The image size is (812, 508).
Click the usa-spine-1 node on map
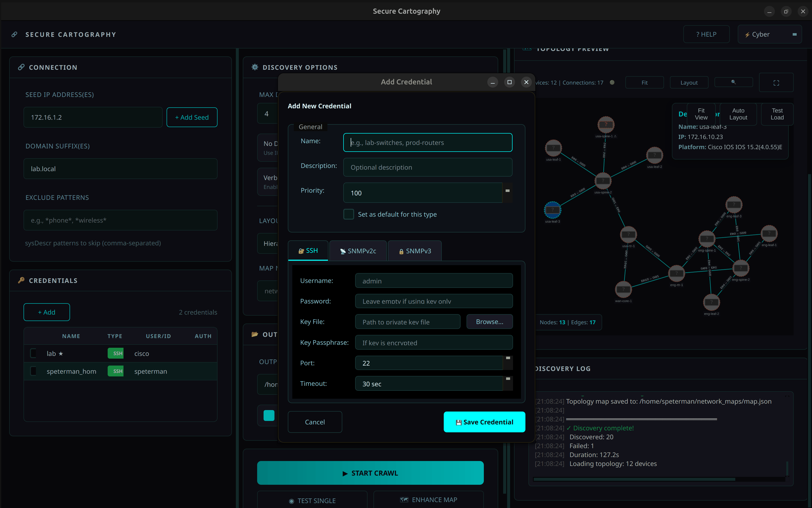[606, 125]
